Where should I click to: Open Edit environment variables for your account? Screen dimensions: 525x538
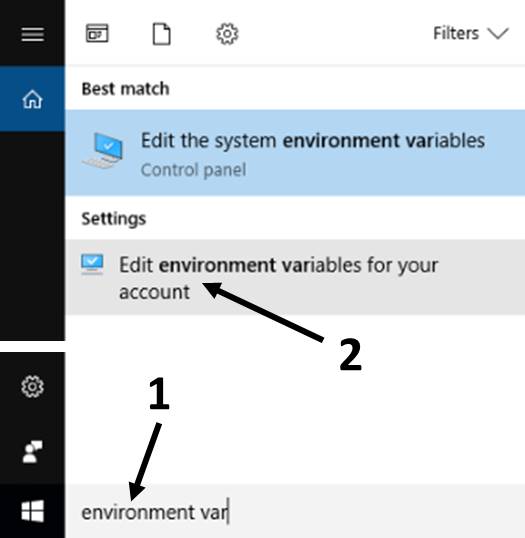tap(295, 277)
